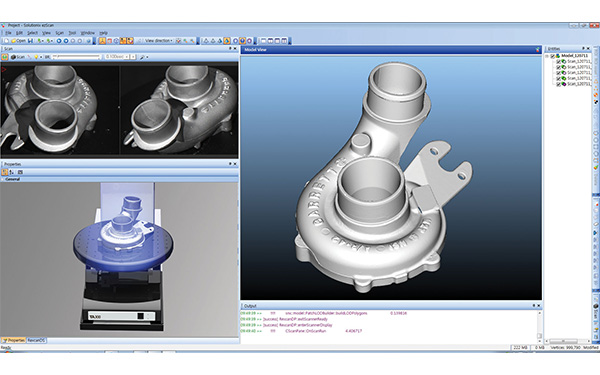The width and height of the screenshot is (600, 375).
Task: Select the Model_120711 tree entry
Action: point(574,56)
